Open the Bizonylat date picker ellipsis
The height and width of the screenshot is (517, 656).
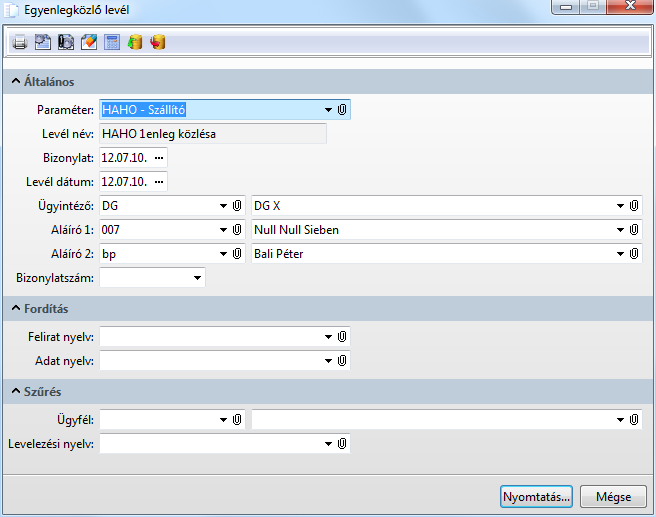(x=159, y=158)
